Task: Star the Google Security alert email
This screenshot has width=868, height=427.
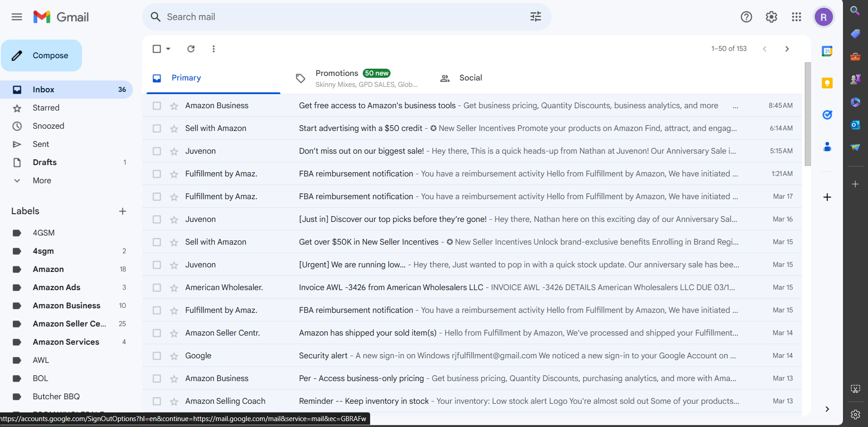Action: [174, 356]
